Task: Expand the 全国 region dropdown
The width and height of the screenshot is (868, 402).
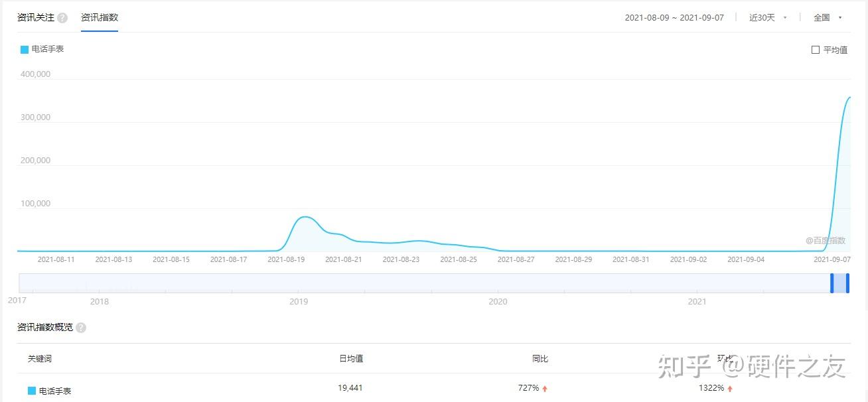Action: click(828, 18)
